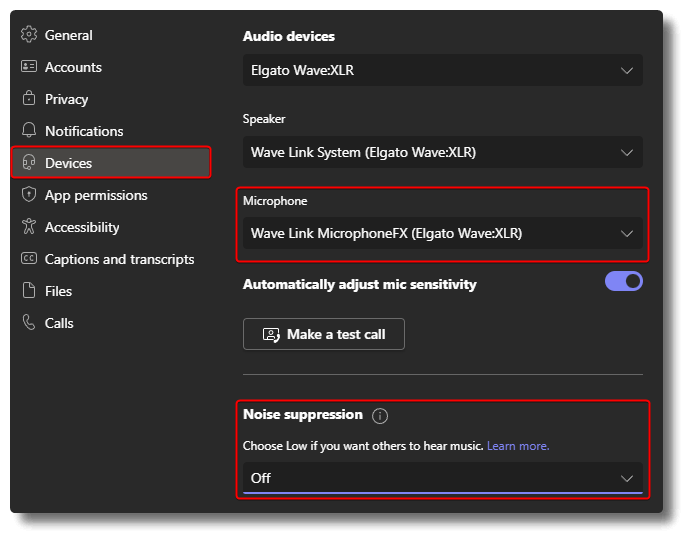The image size is (683, 533).
Task: Click the Speaker label
Action: click(264, 119)
